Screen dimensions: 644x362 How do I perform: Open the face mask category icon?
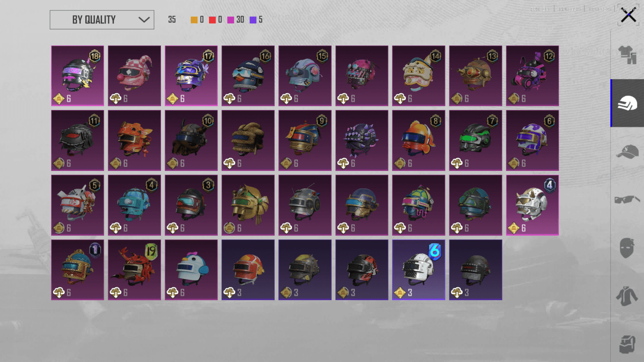pos(627,248)
